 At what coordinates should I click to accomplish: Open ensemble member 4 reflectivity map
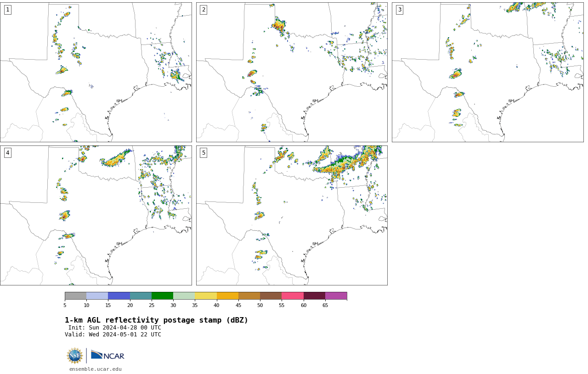[96, 215]
